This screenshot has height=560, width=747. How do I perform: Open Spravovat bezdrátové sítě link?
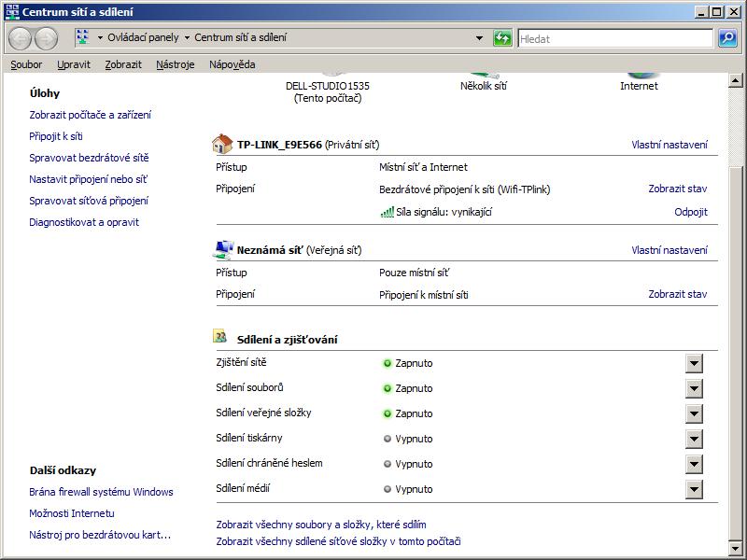tap(89, 158)
